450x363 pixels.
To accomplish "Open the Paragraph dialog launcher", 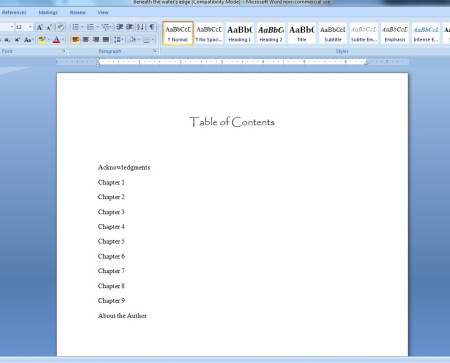I will pyautogui.click(x=155, y=51).
